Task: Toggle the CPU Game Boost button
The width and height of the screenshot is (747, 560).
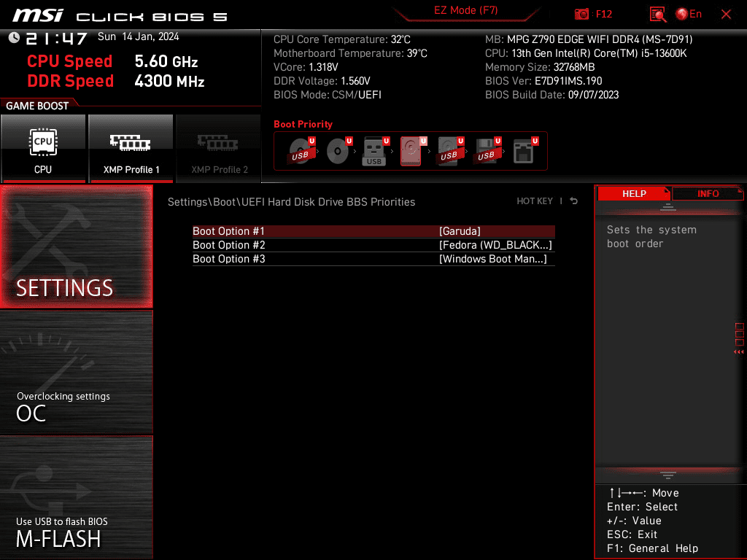Action: coord(43,149)
